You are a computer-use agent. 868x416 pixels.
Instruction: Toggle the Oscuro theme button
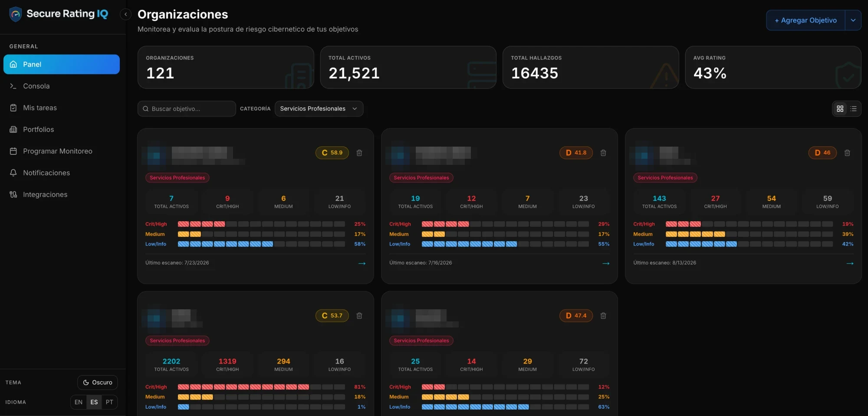[x=98, y=383]
